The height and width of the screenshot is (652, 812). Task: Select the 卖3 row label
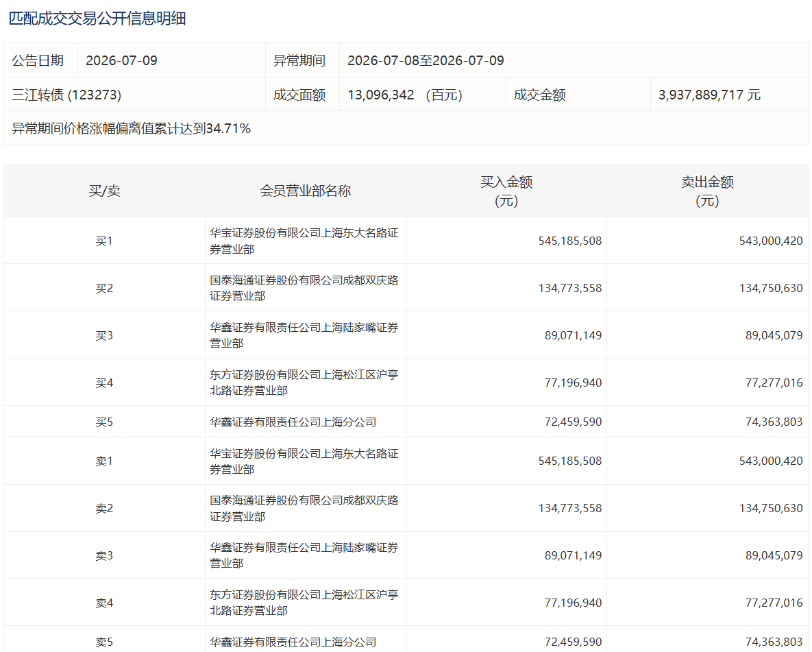tap(104, 555)
